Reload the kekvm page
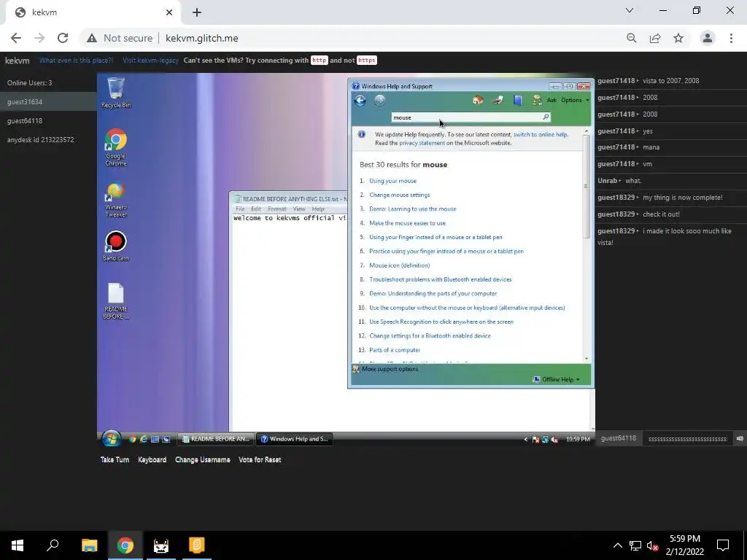747x560 pixels. pos(63,38)
